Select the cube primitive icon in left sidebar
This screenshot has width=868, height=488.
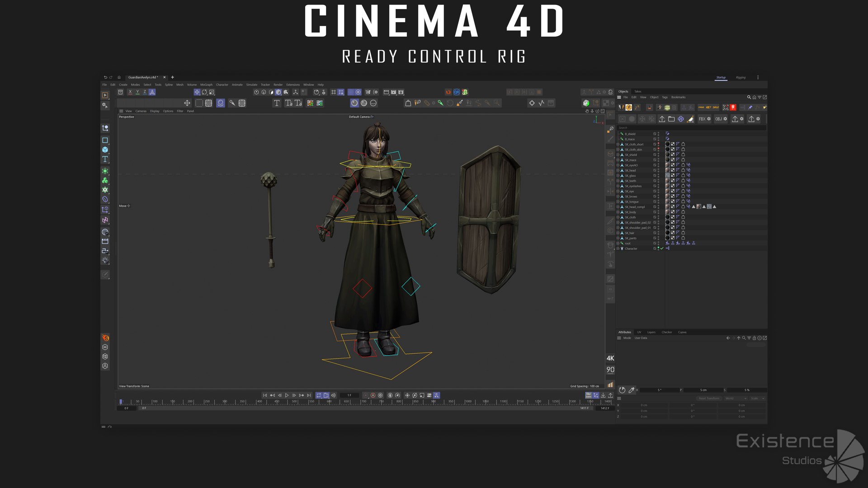tap(105, 150)
